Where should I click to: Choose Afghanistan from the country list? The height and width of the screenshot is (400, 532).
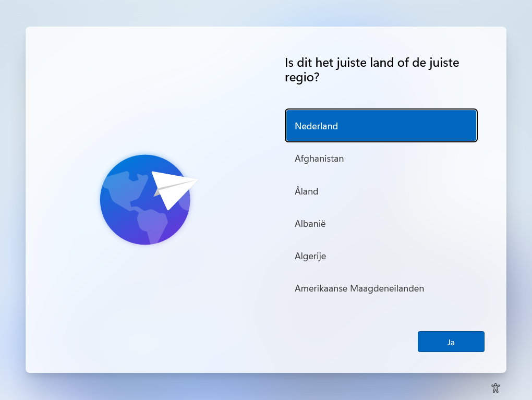point(381,159)
